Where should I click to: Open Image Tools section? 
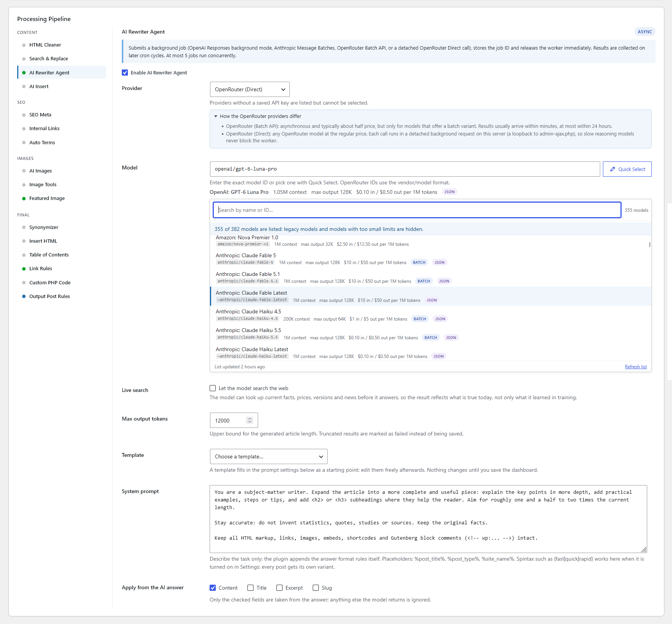(61, 184)
